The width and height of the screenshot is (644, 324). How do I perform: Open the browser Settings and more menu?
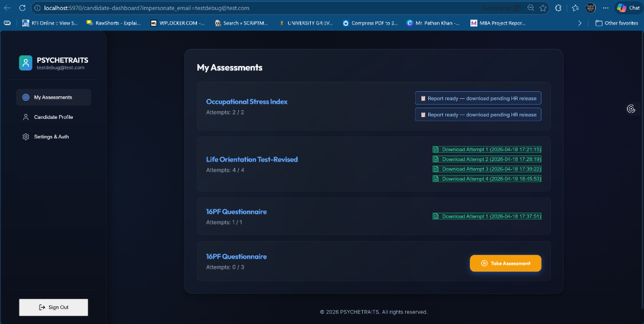pos(606,8)
